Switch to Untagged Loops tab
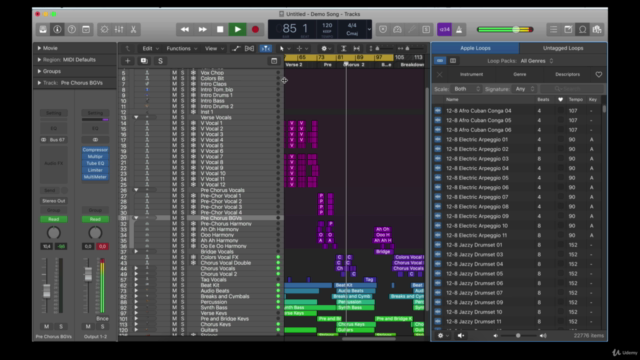640x360 pixels. (563, 48)
